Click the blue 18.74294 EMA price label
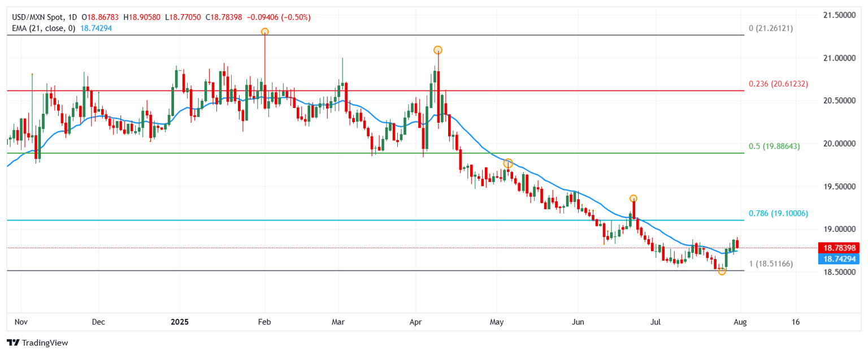The width and height of the screenshot is (868, 354). [x=840, y=258]
